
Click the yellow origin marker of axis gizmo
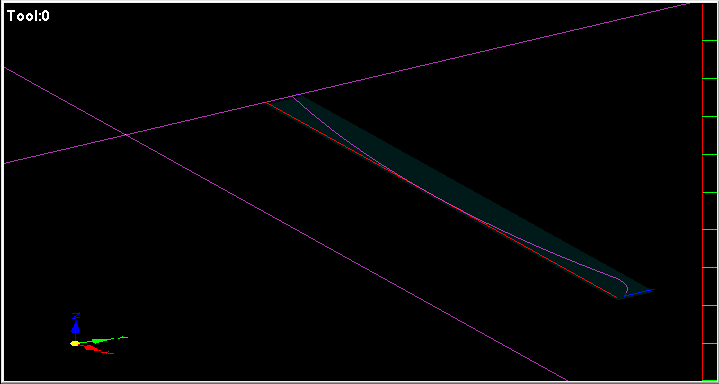pyautogui.click(x=75, y=343)
